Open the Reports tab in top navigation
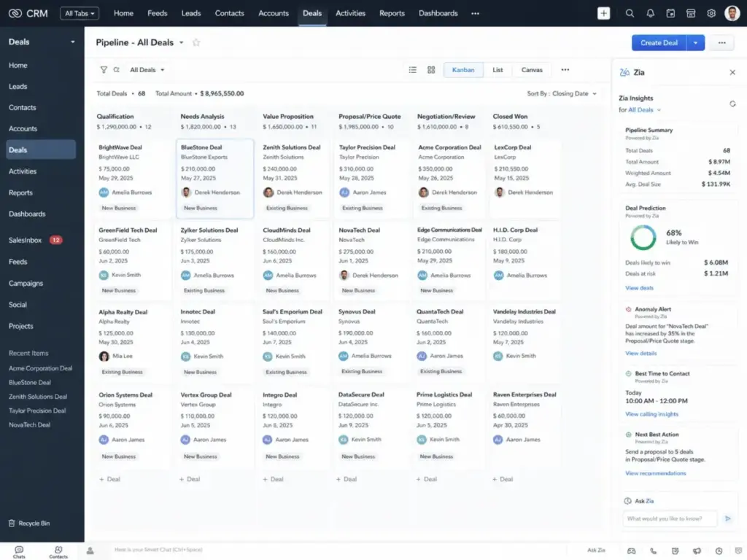Image resolution: width=747 pixels, height=560 pixels. (x=392, y=13)
